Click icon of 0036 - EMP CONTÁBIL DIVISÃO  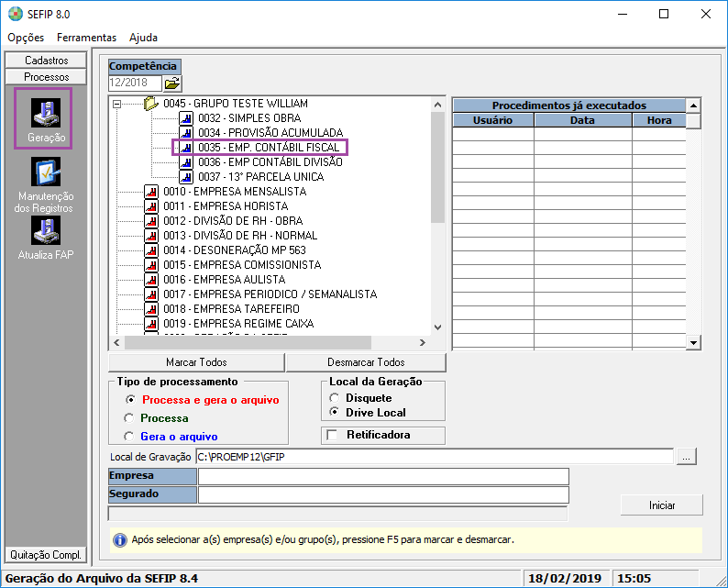click(186, 162)
